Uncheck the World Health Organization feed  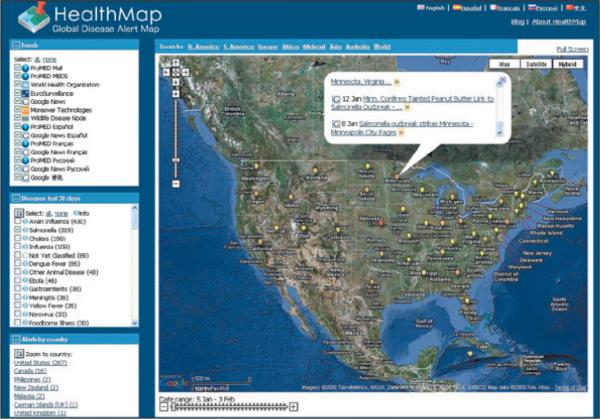tap(17, 84)
